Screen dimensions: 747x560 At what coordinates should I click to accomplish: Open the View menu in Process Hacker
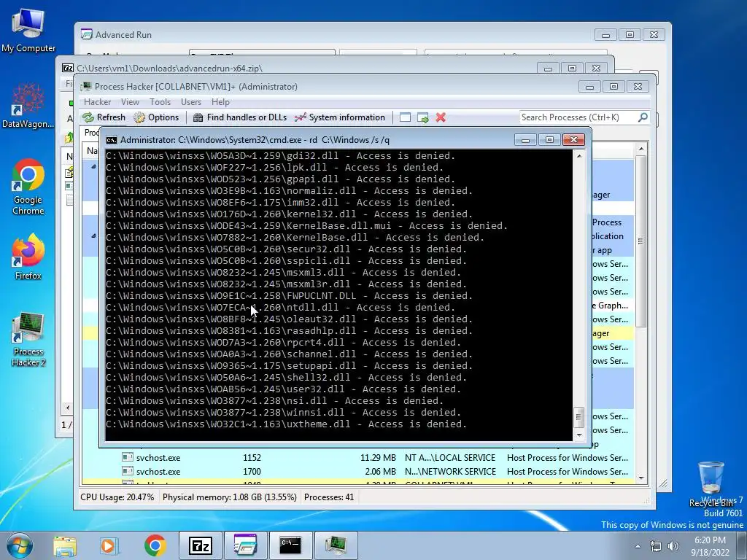point(130,102)
